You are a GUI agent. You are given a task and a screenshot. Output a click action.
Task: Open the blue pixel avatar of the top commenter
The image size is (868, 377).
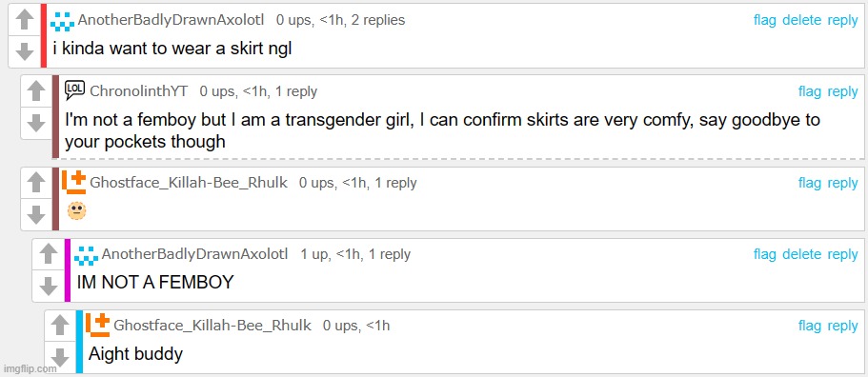point(62,22)
